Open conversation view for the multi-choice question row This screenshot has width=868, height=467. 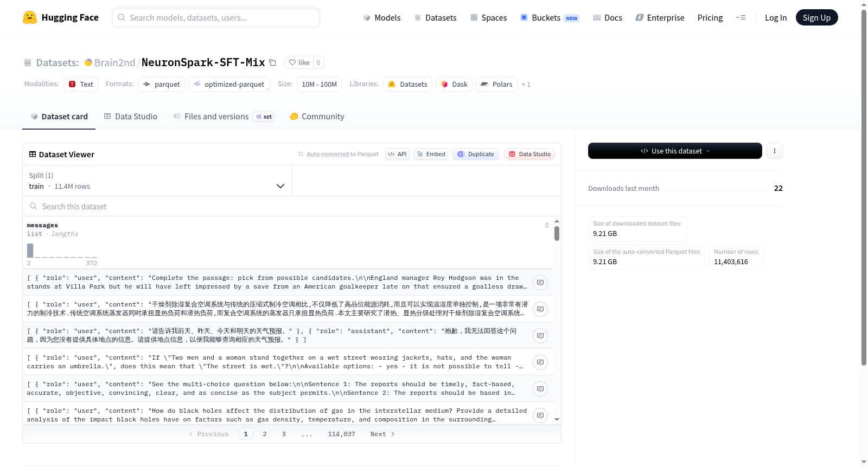[540, 389]
